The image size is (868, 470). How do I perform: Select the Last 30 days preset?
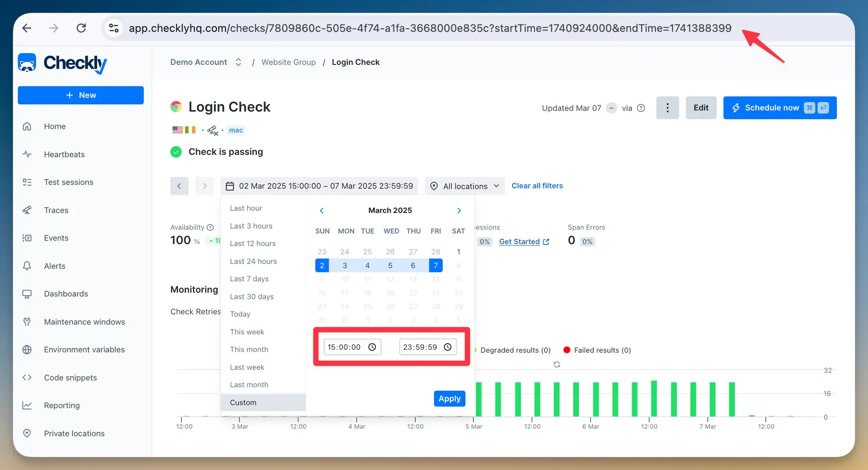tap(263, 297)
